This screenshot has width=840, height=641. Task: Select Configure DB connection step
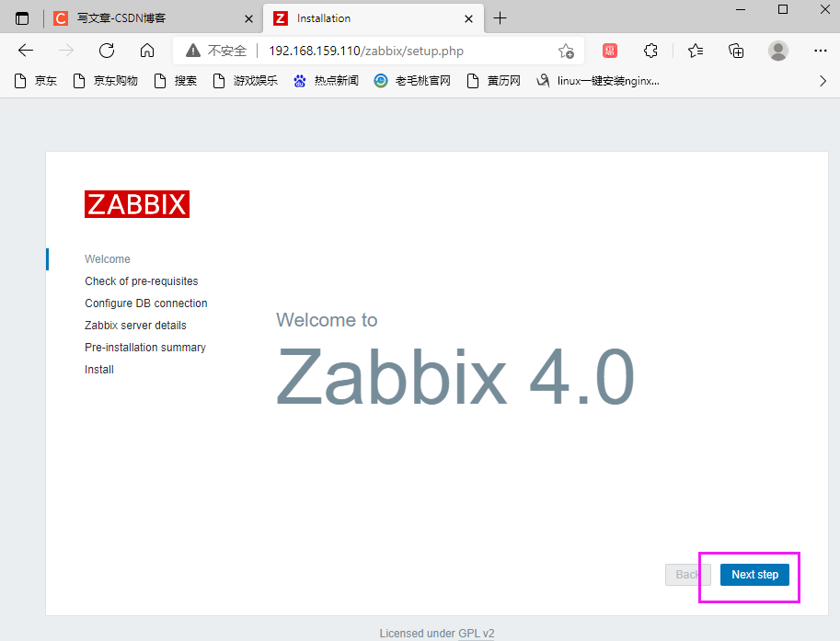tap(145, 303)
